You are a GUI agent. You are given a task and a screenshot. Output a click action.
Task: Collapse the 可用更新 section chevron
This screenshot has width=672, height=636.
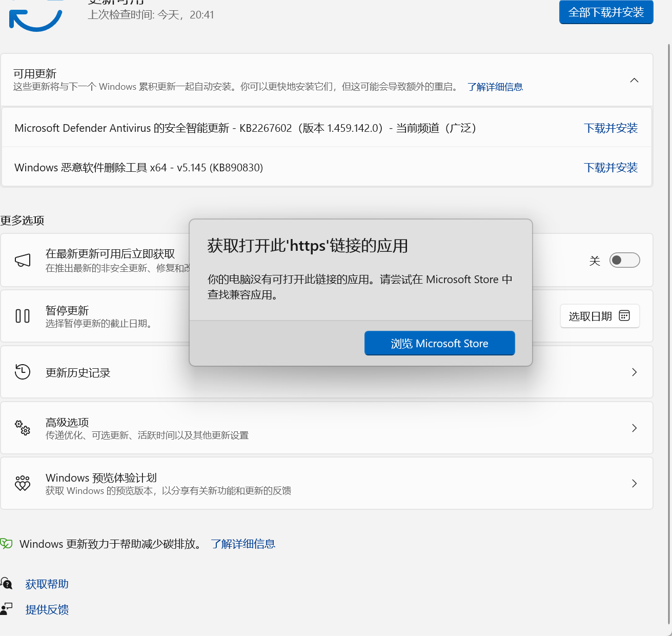[x=634, y=80]
